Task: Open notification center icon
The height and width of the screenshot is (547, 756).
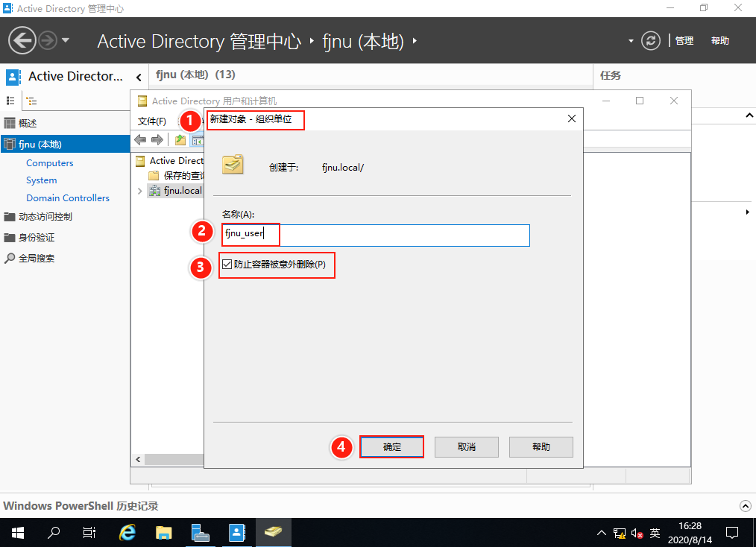Action: (732, 533)
